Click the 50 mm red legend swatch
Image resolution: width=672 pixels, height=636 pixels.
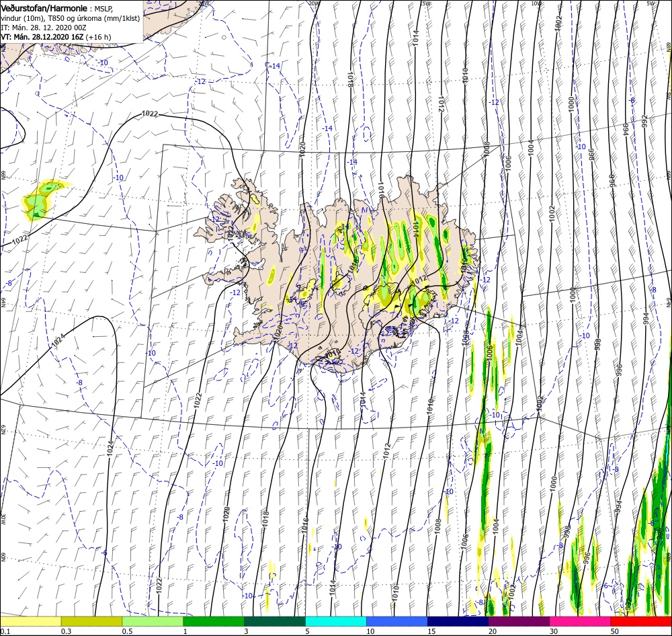641,621
